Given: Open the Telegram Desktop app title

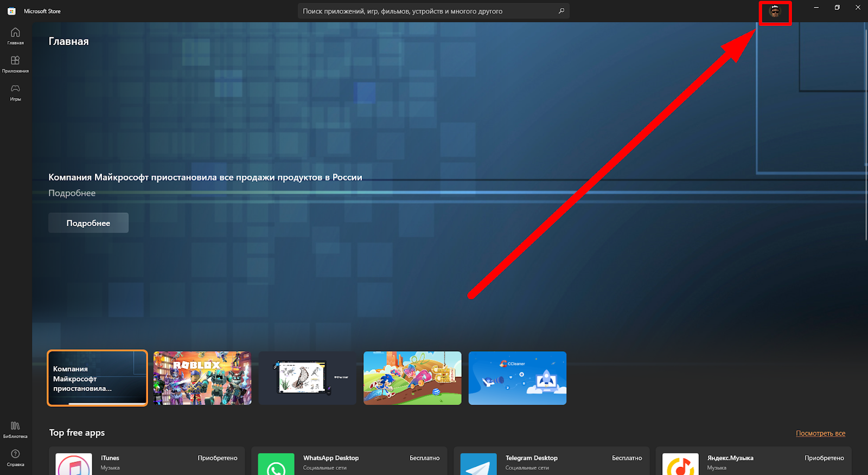Looking at the screenshot, I should (x=532, y=458).
